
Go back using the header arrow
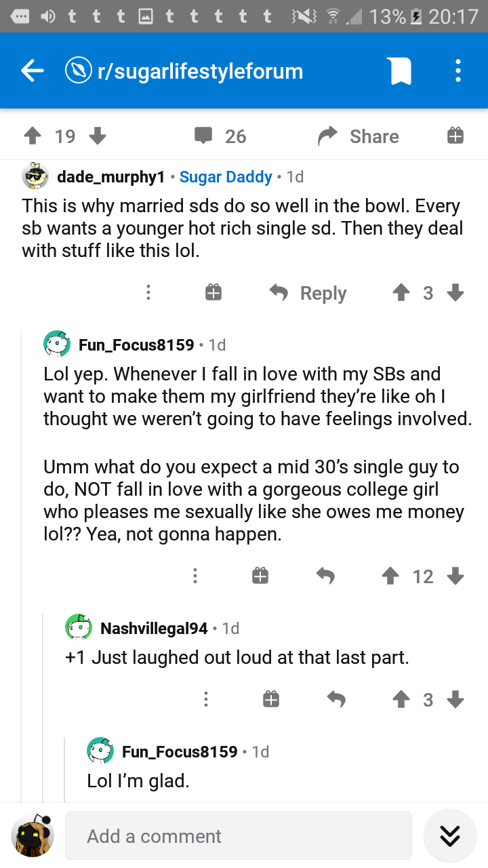tap(32, 71)
